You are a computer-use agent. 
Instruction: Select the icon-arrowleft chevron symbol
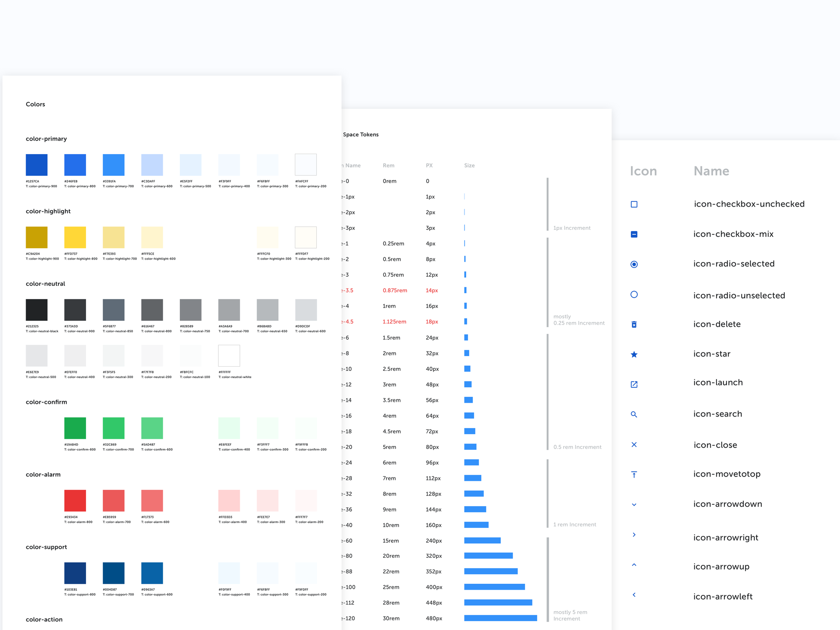634,594
